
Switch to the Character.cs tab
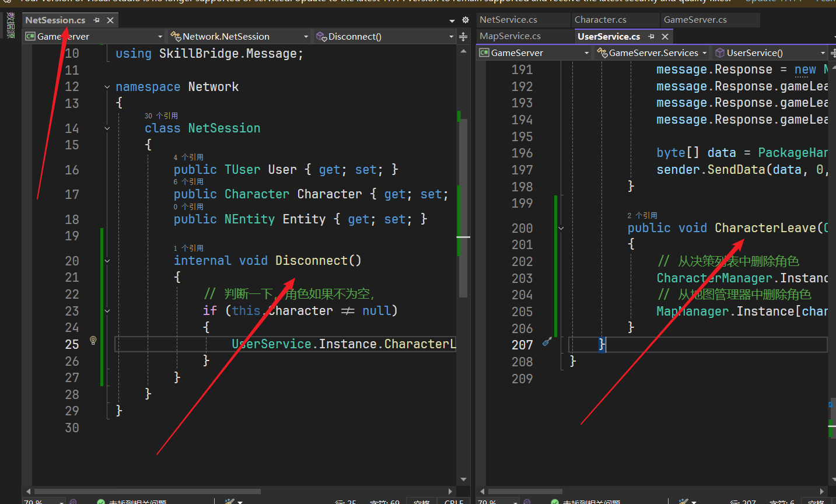600,20
